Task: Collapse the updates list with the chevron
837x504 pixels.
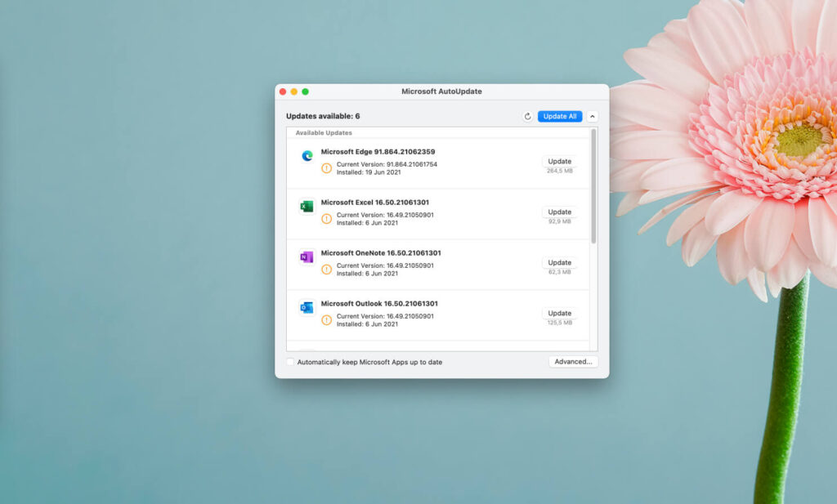Action: click(x=592, y=116)
